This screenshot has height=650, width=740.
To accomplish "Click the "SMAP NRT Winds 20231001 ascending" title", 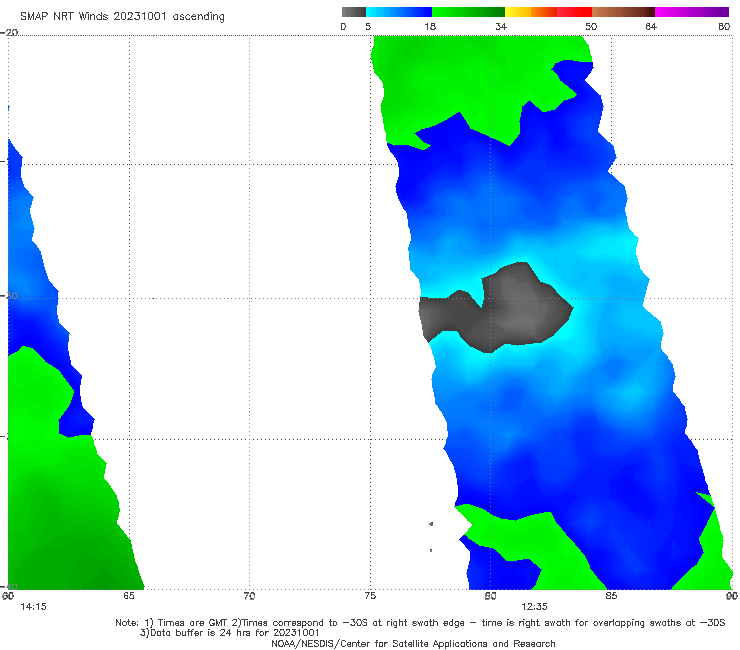I will (122, 16).
